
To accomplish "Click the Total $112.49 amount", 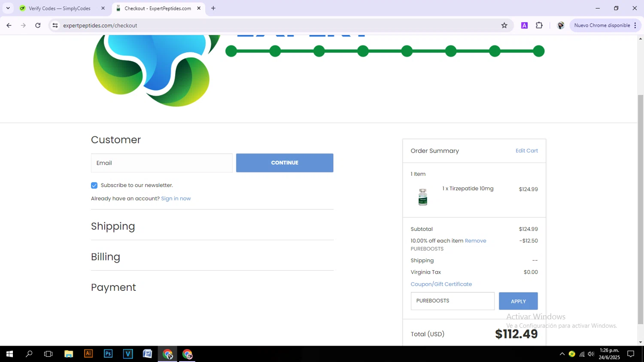I will (516, 334).
